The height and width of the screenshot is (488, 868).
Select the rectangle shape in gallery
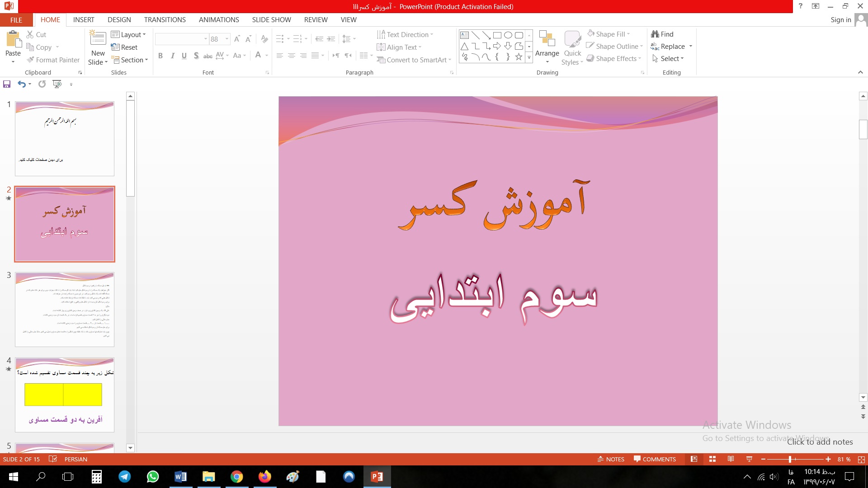click(x=497, y=35)
